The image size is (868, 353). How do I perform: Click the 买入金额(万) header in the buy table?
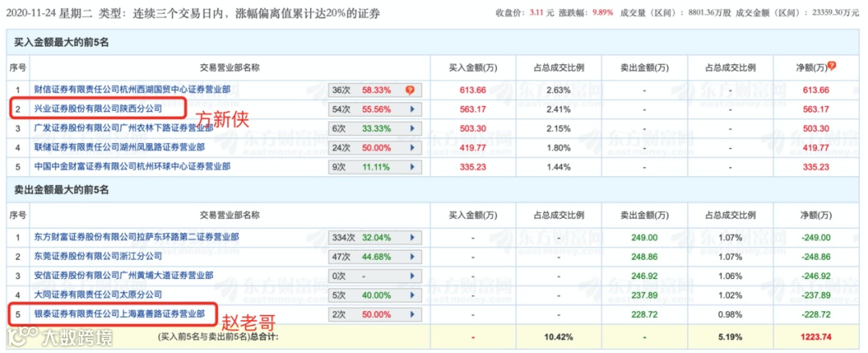(473, 68)
